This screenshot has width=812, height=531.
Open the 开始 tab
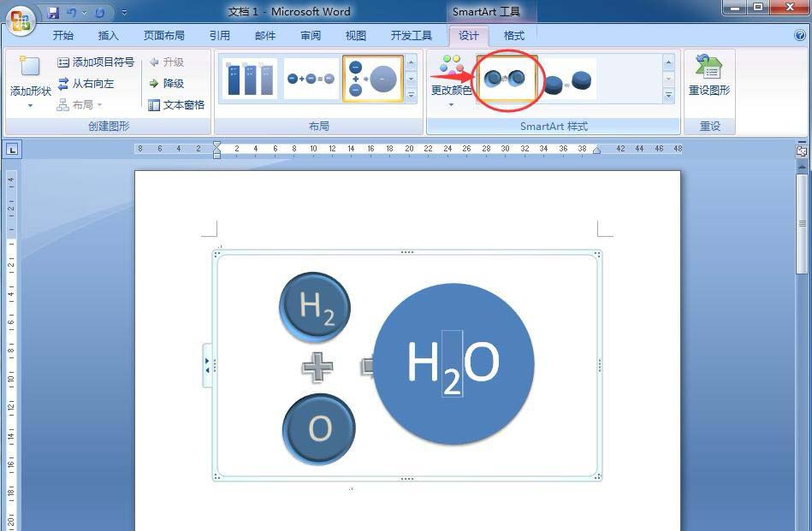[x=63, y=35]
